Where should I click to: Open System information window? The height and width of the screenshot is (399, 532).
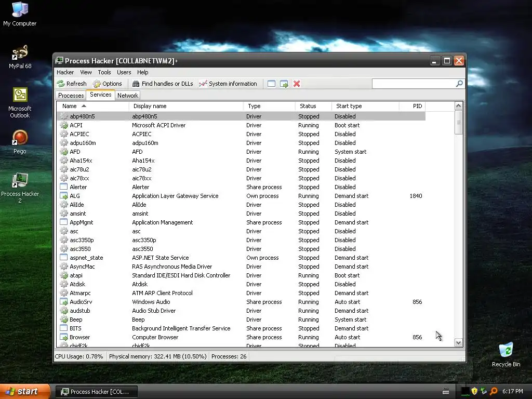(x=228, y=84)
